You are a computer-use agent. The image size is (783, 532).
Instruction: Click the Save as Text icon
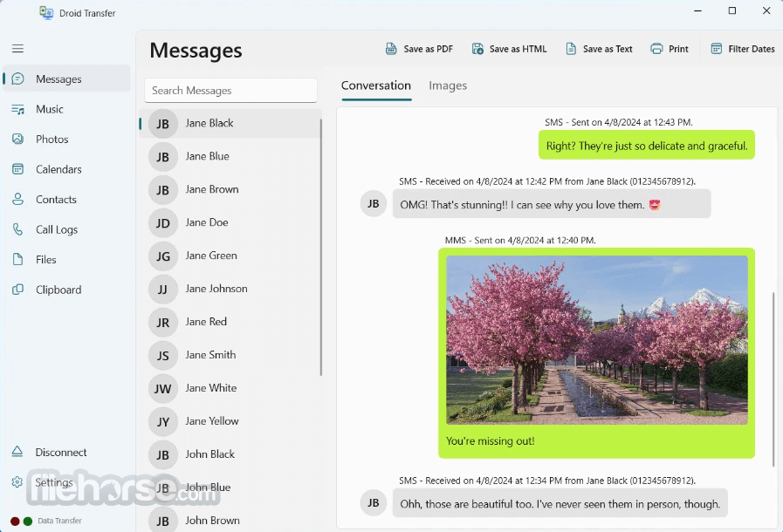click(571, 49)
